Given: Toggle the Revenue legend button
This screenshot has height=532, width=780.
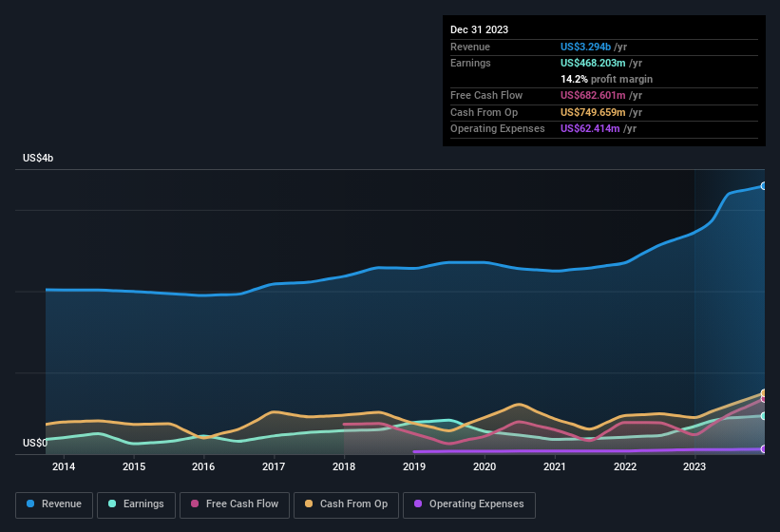Looking at the screenshot, I should point(54,504).
